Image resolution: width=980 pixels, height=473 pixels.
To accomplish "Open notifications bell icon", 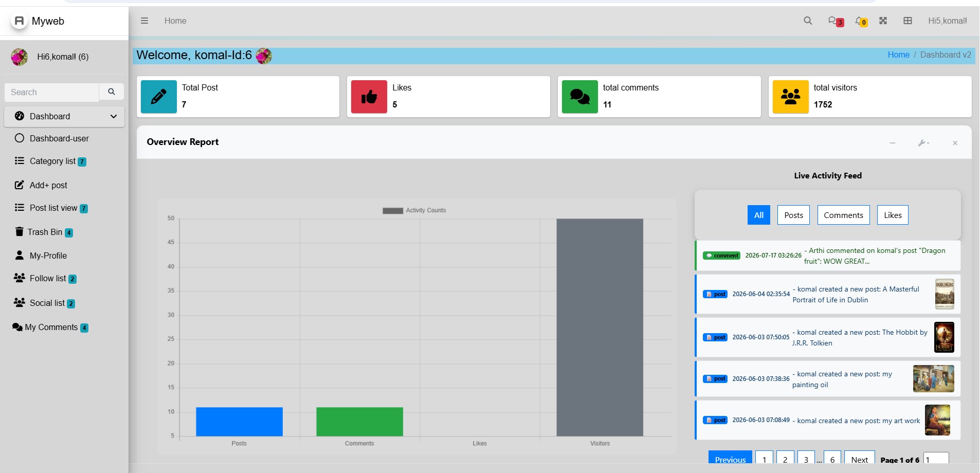I will click(x=861, y=21).
